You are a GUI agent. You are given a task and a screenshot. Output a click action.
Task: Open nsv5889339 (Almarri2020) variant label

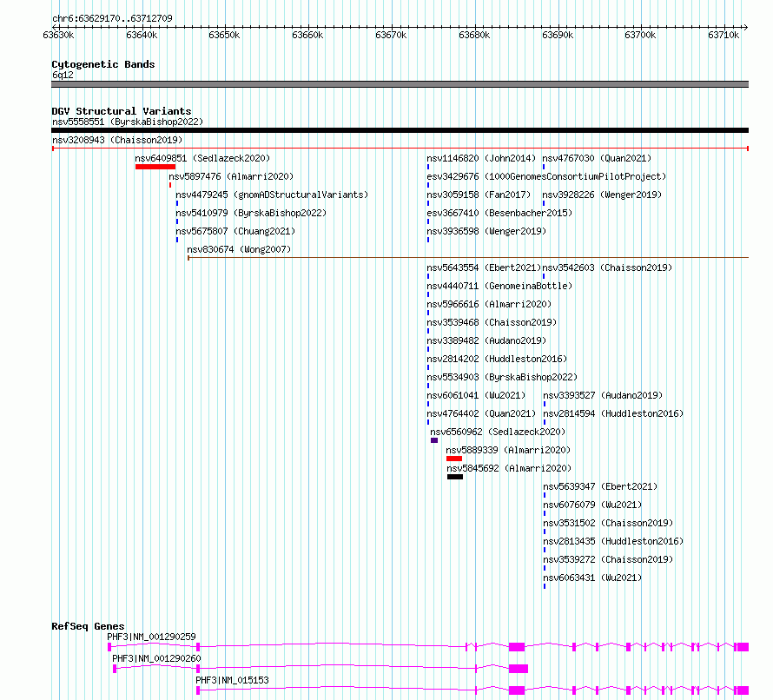[x=508, y=450]
